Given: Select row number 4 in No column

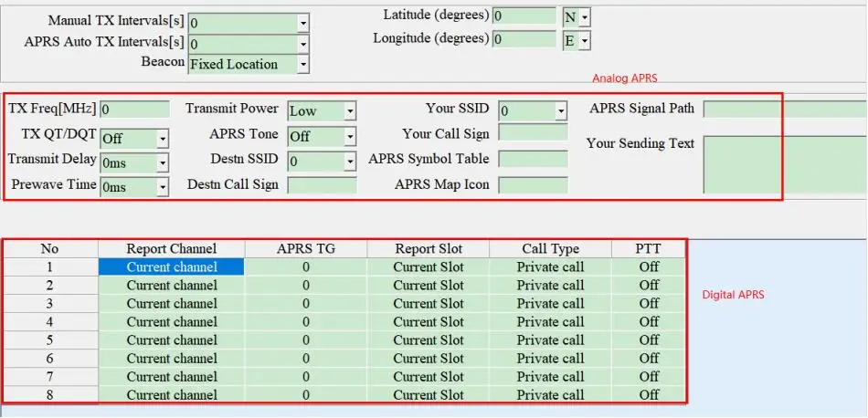Looking at the screenshot, I should coord(50,322).
